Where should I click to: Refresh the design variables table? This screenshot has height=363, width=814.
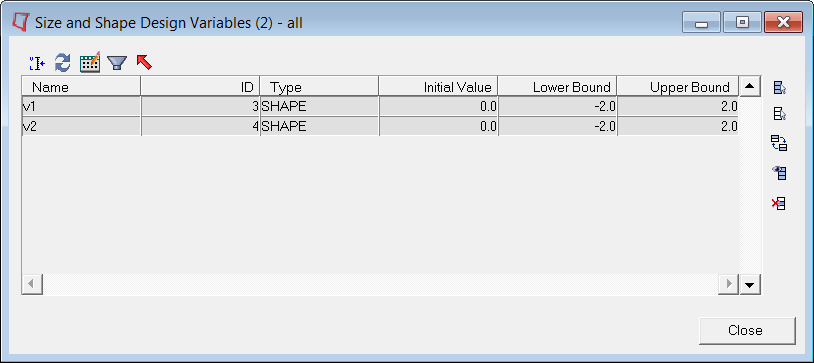click(x=63, y=63)
